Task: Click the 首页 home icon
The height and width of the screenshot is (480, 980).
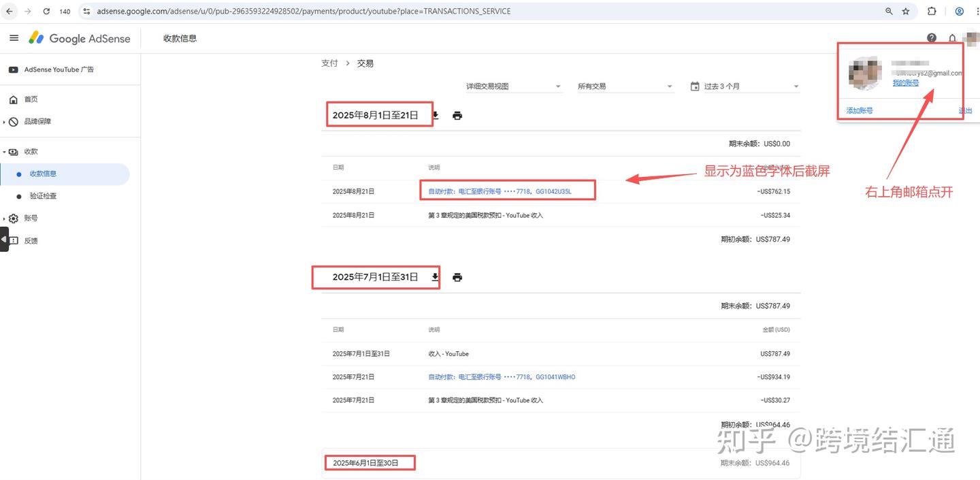Action: pos(14,99)
